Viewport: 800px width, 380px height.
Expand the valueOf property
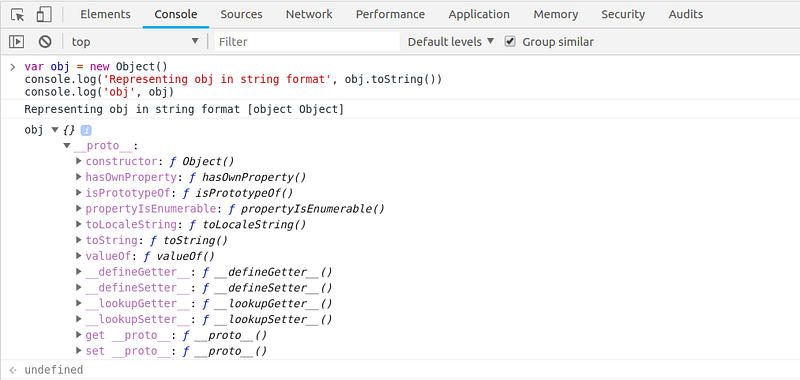(x=79, y=256)
